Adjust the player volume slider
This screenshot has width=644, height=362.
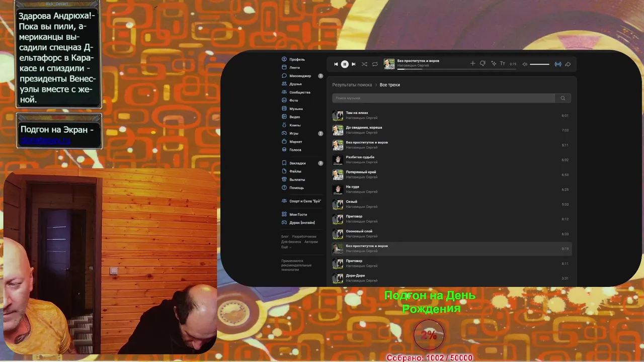click(x=539, y=64)
